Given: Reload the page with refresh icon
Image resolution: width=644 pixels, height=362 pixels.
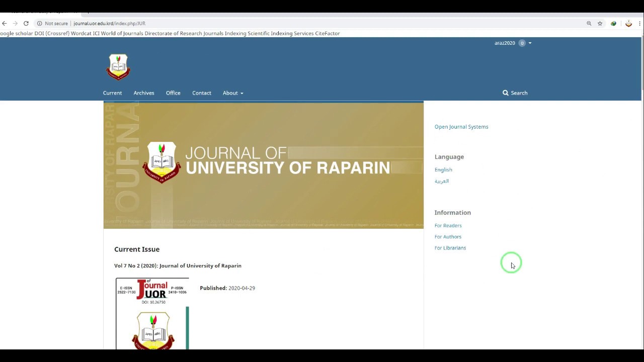Looking at the screenshot, I should pos(26,23).
